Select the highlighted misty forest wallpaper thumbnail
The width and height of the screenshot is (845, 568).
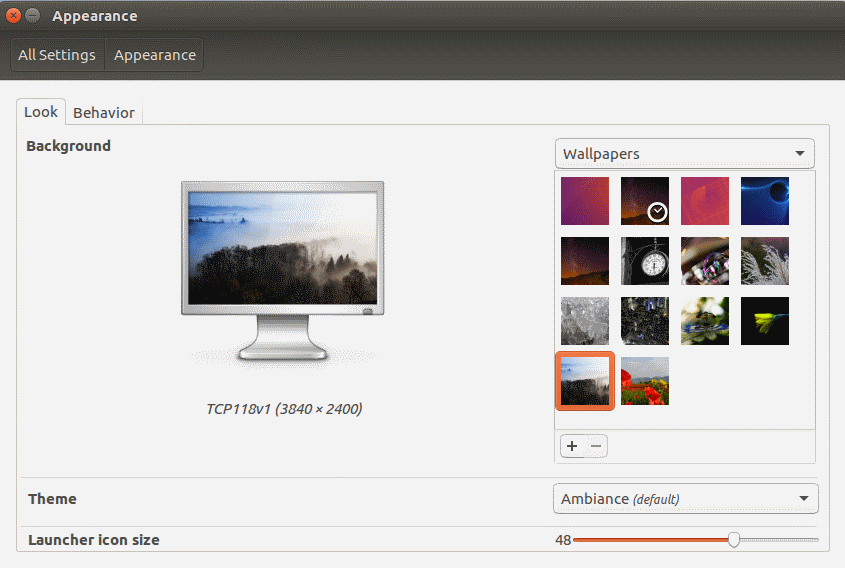(585, 381)
